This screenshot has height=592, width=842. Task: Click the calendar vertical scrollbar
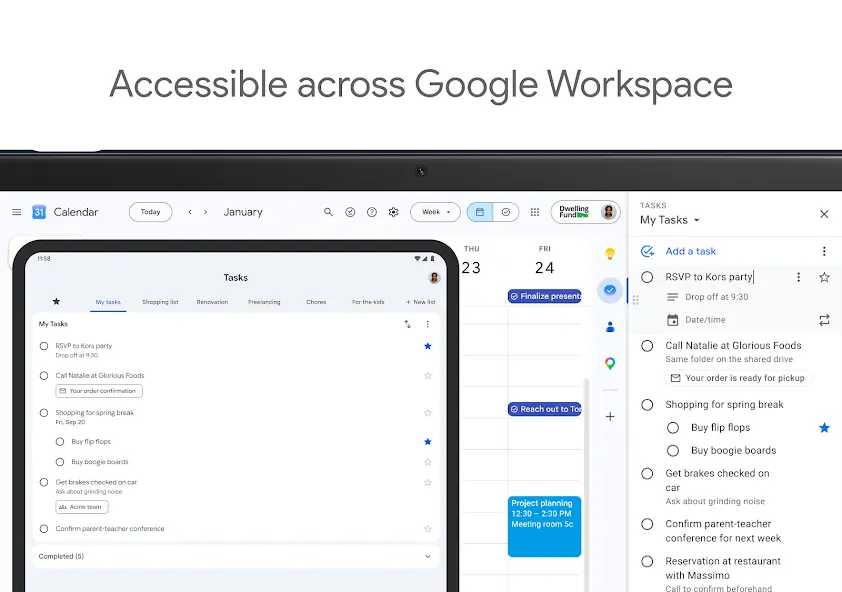click(586, 483)
